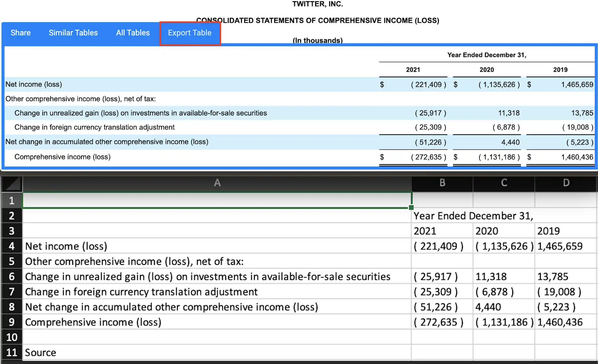Open the All Tables view
Screen dimensions: 598x364
[x=133, y=33]
